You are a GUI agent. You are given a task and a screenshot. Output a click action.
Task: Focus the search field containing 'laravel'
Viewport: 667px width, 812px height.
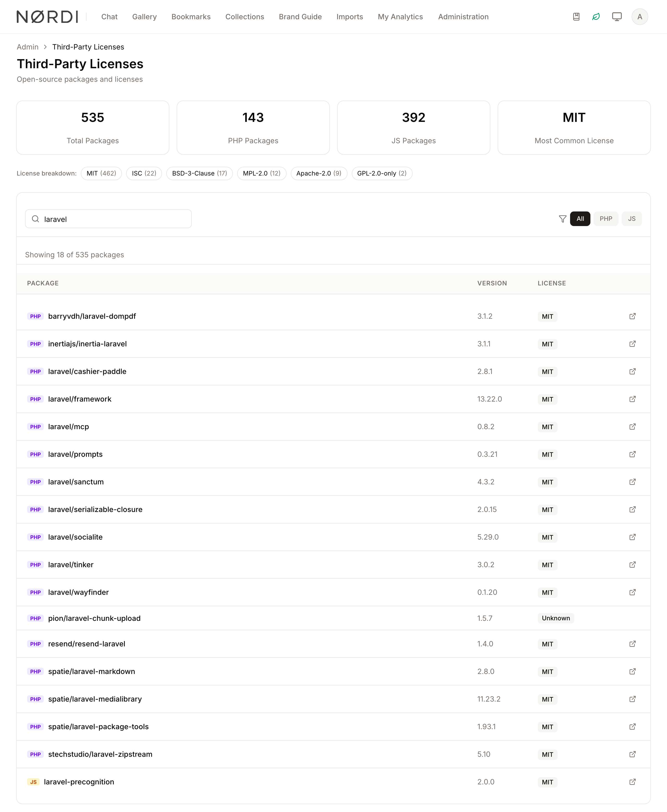click(x=108, y=219)
